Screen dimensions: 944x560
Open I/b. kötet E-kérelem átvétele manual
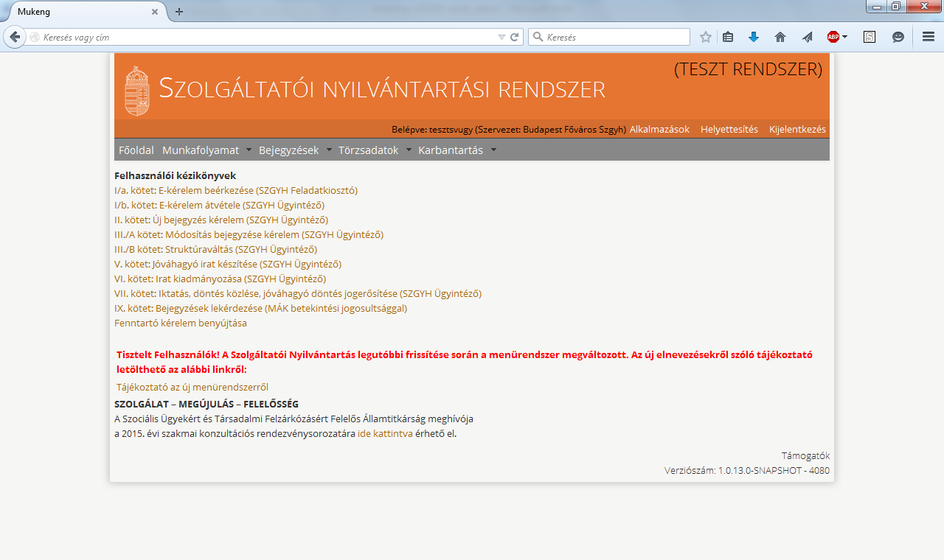[x=219, y=206]
